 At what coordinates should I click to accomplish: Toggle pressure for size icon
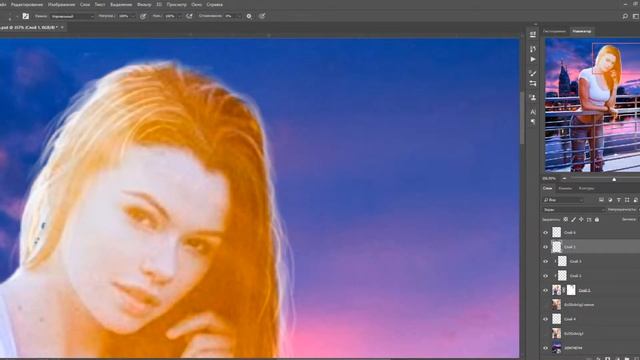pos(262,16)
